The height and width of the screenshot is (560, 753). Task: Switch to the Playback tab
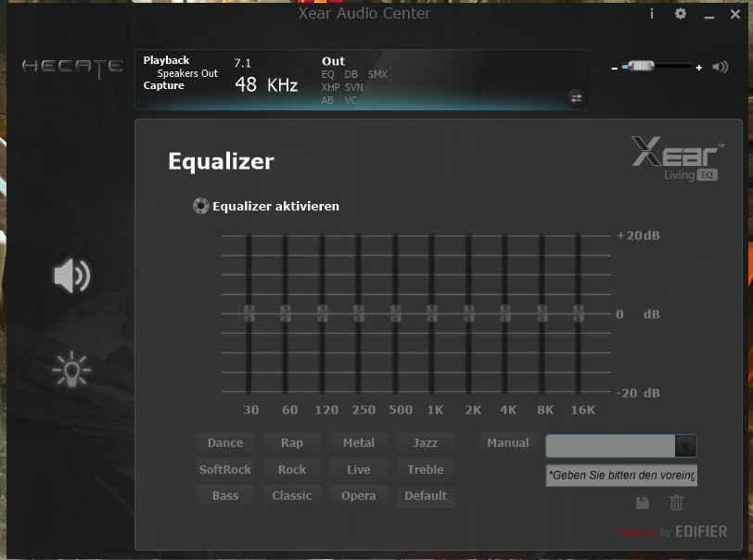coord(166,59)
